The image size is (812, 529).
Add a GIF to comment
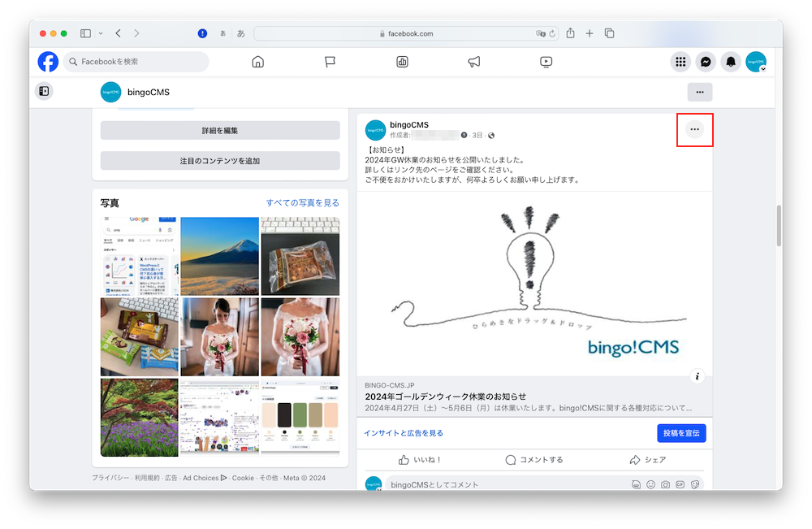pyautogui.click(x=680, y=484)
